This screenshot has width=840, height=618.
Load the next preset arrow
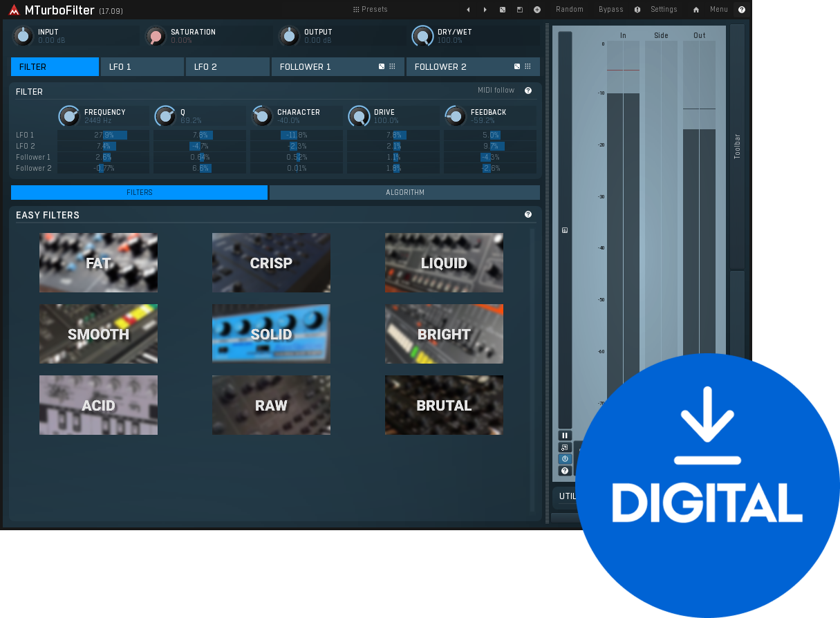point(485,10)
